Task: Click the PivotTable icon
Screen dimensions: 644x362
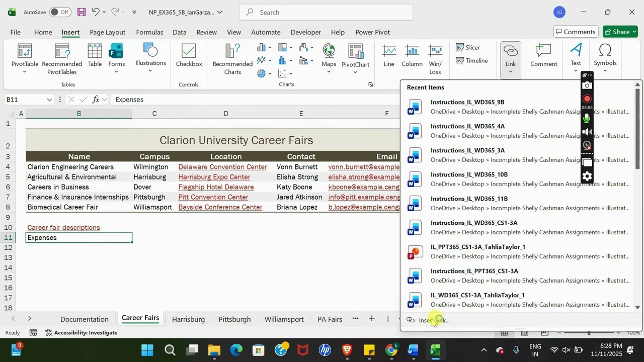Action: tap(24, 51)
